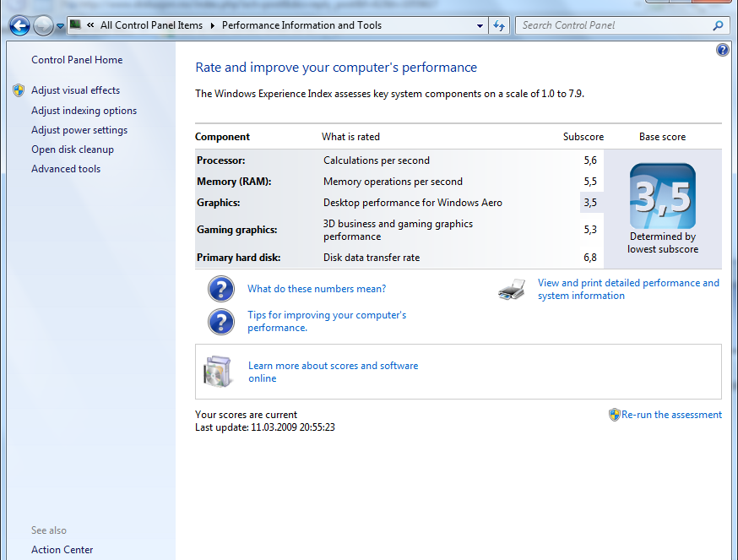Click the Processor subscore 5,6
The height and width of the screenshot is (560, 738).
click(590, 160)
